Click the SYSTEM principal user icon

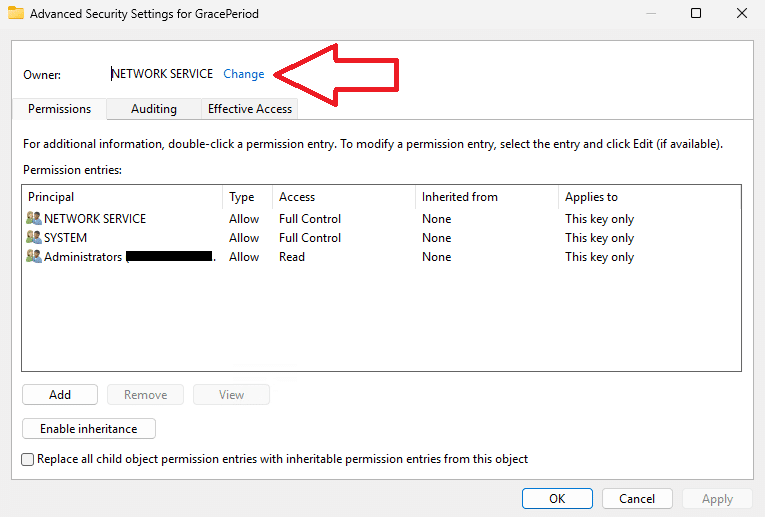coord(34,238)
